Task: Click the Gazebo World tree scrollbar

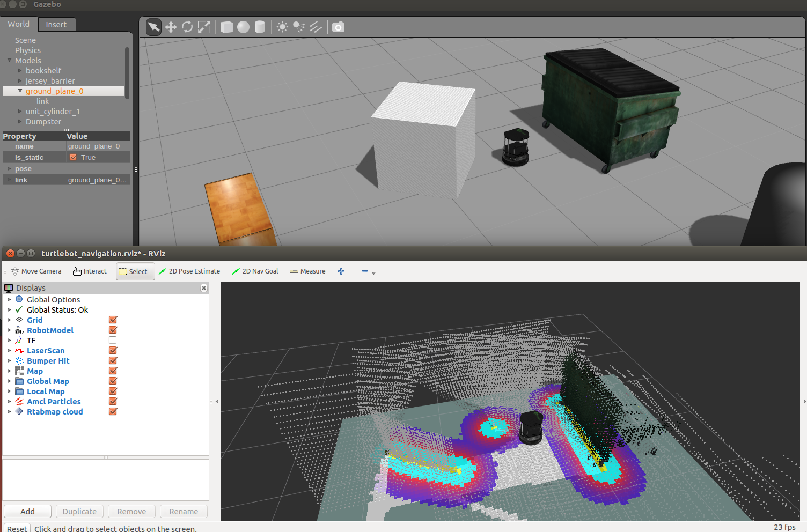Action: click(x=127, y=72)
